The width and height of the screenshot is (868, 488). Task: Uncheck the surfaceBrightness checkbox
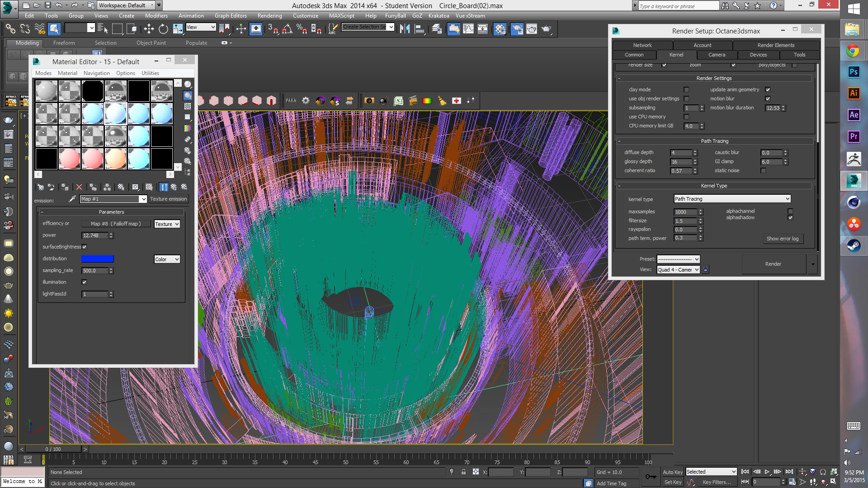click(x=84, y=247)
